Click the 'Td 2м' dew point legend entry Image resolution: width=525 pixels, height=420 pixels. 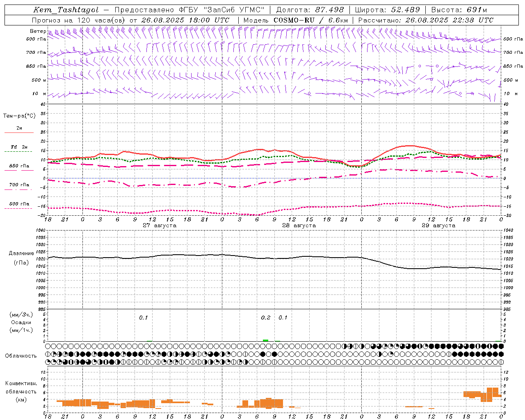coord(19,147)
